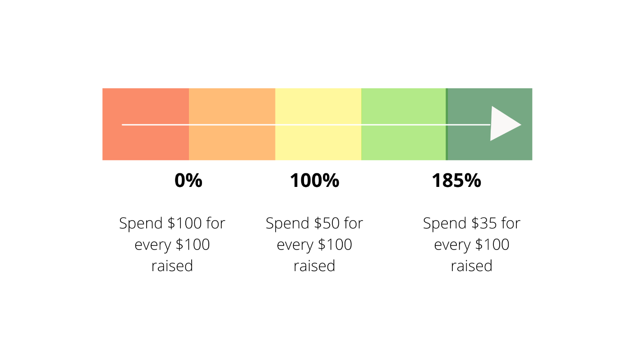Click the 100% label
The height and width of the screenshot is (363, 644).
314,181
